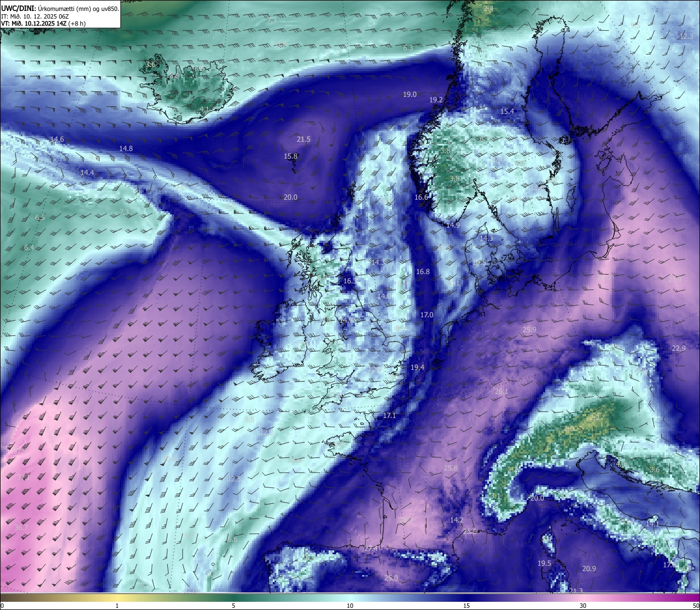Viewport: 700px width, 610px height.
Task: Click the 14.3 value over Denmark
Action: click(x=486, y=239)
